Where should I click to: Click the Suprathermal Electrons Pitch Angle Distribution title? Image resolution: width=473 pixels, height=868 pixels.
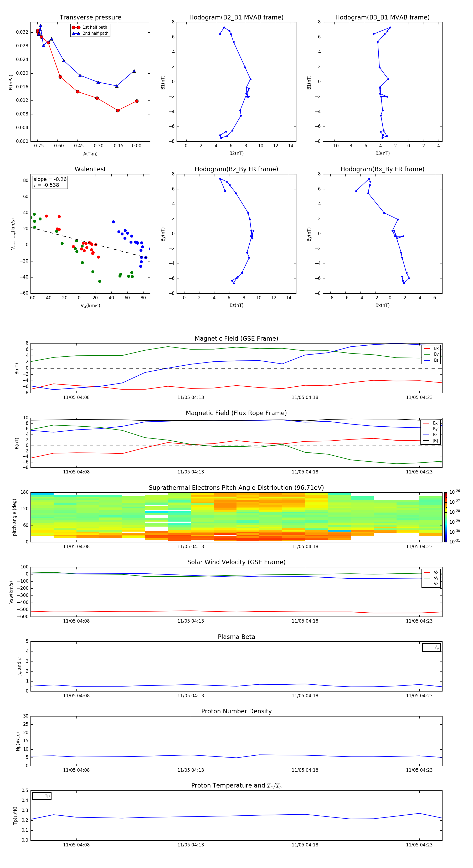pyautogui.click(x=236, y=488)
